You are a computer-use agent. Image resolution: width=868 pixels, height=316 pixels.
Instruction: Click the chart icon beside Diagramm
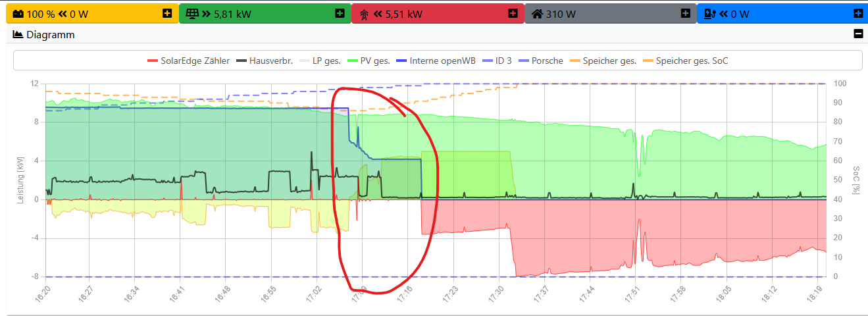coord(18,34)
